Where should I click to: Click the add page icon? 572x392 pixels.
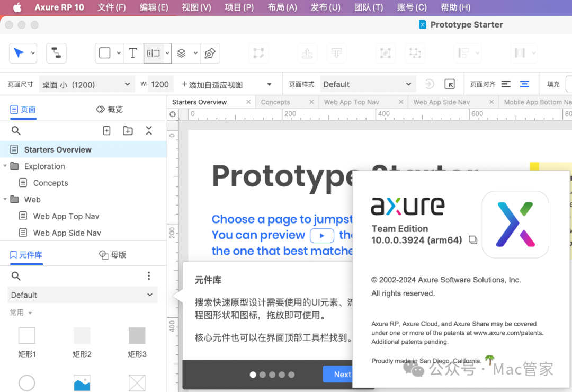(x=106, y=131)
